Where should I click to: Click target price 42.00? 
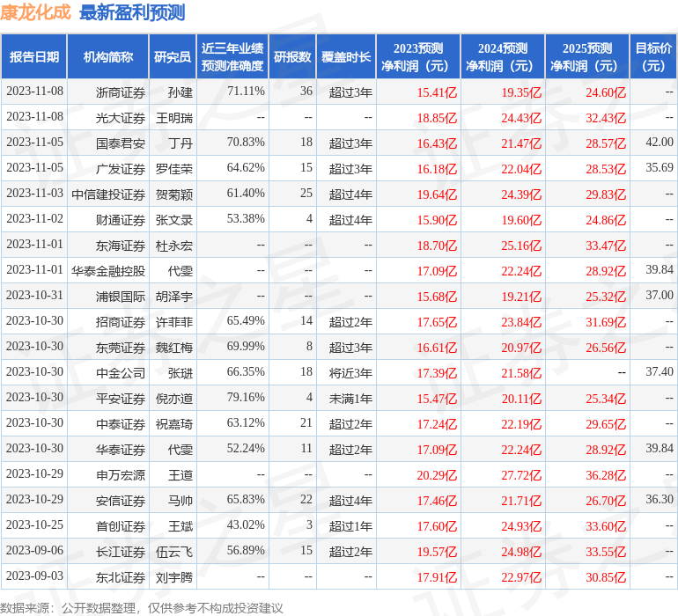tap(660, 142)
